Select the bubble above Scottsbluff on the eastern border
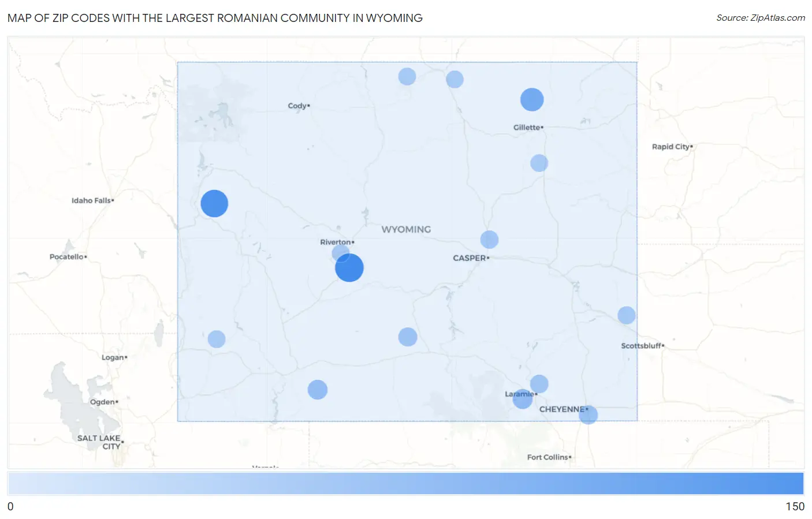Screen dimensions: 812x519 [627, 315]
